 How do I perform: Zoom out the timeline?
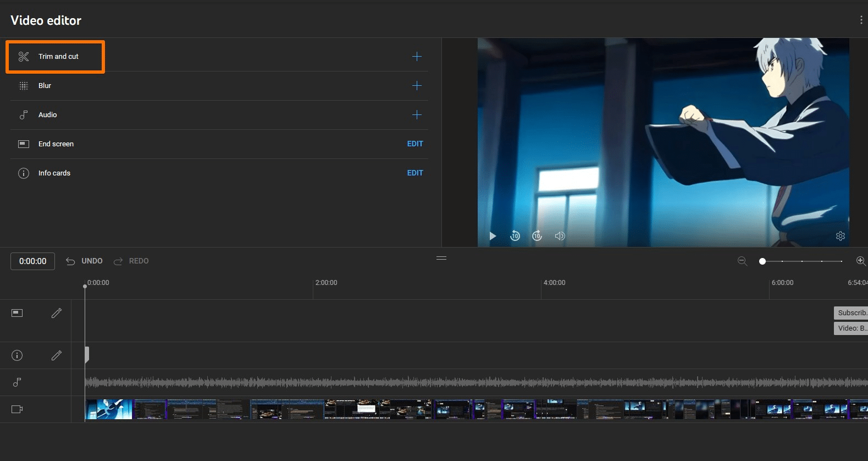pos(742,261)
